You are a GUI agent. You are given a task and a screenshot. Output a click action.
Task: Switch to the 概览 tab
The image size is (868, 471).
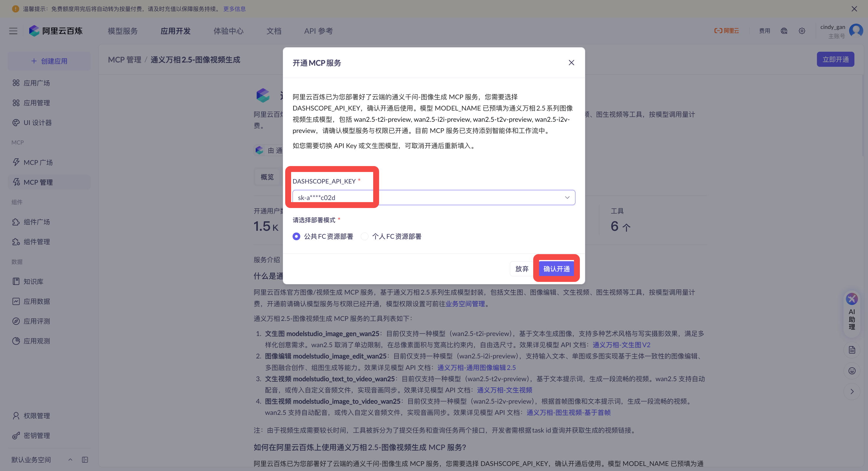(x=267, y=177)
